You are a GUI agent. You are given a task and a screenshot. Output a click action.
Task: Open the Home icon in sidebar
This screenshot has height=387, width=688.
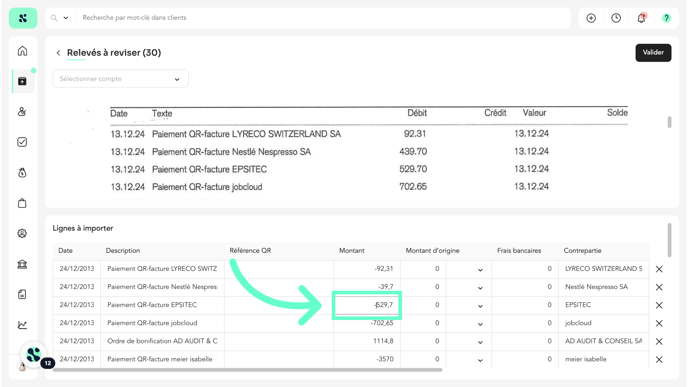22,51
